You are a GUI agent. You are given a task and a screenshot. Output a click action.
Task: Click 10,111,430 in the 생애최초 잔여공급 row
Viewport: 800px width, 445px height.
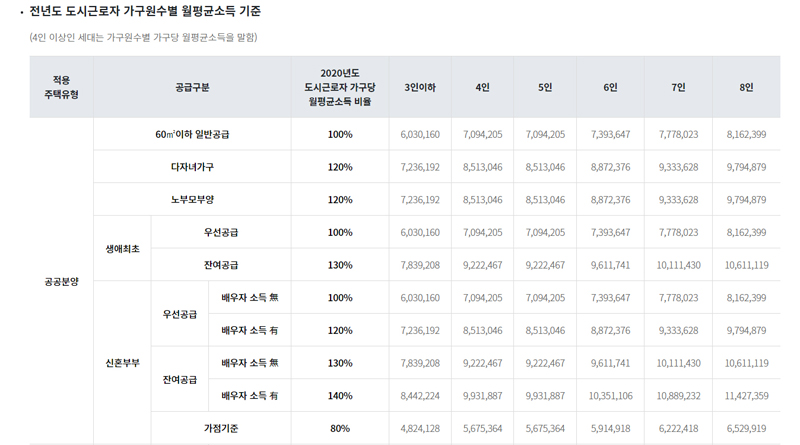pyautogui.click(x=678, y=265)
